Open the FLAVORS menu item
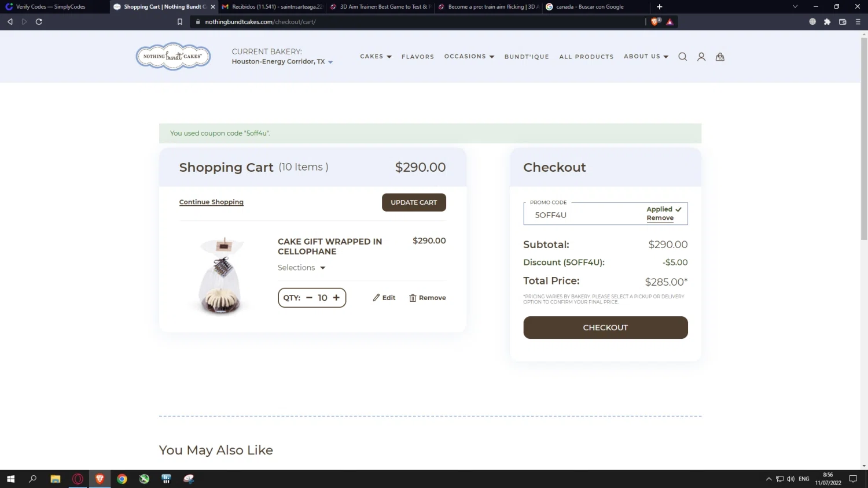The width and height of the screenshot is (868, 488). click(418, 57)
